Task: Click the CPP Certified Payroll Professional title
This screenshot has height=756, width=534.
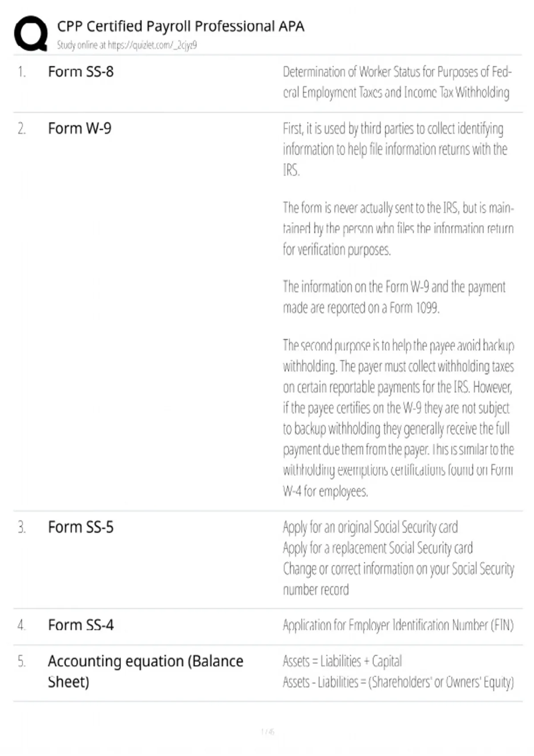Action: pyautogui.click(x=181, y=26)
